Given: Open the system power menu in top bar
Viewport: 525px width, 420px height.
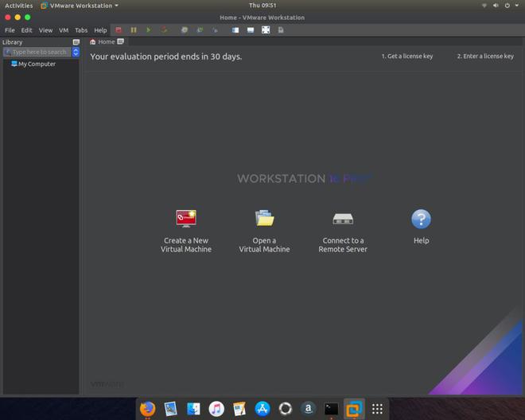Looking at the screenshot, I should [507, 6].
